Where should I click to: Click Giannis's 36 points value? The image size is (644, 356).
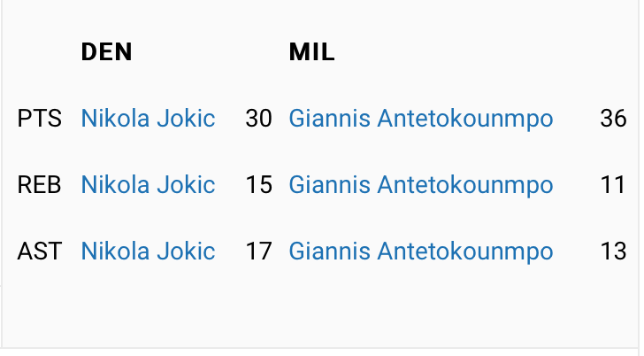click(613, 119)
